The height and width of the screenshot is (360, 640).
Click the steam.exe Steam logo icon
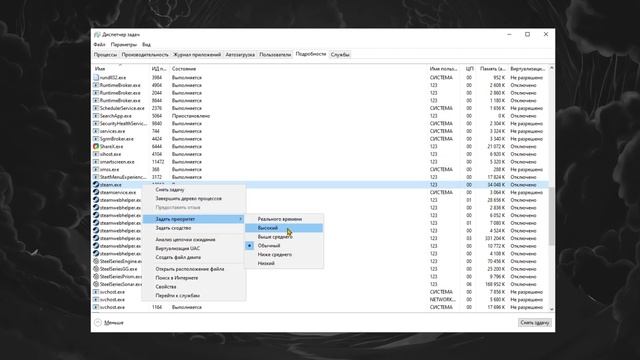pos(96,184)
